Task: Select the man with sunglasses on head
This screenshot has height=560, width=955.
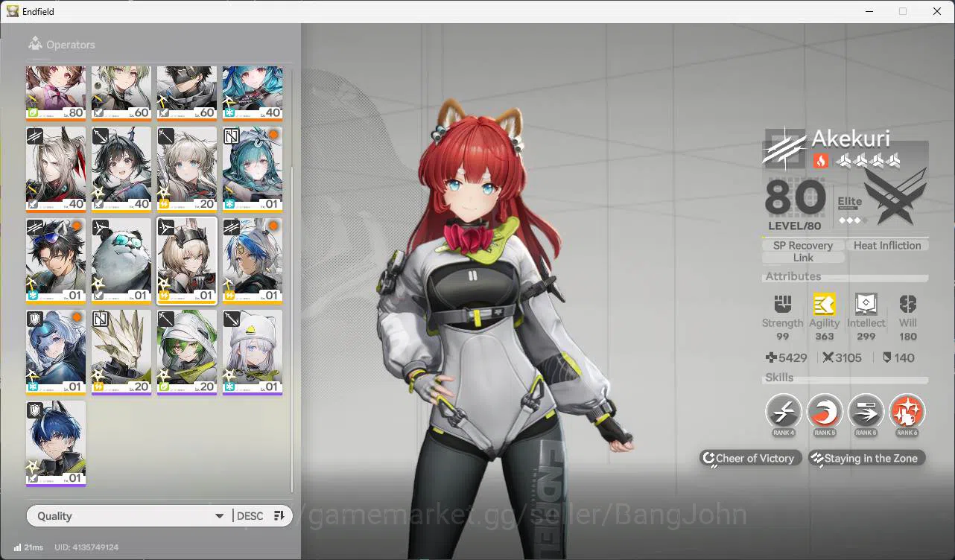Action: (x=56, y=261)
